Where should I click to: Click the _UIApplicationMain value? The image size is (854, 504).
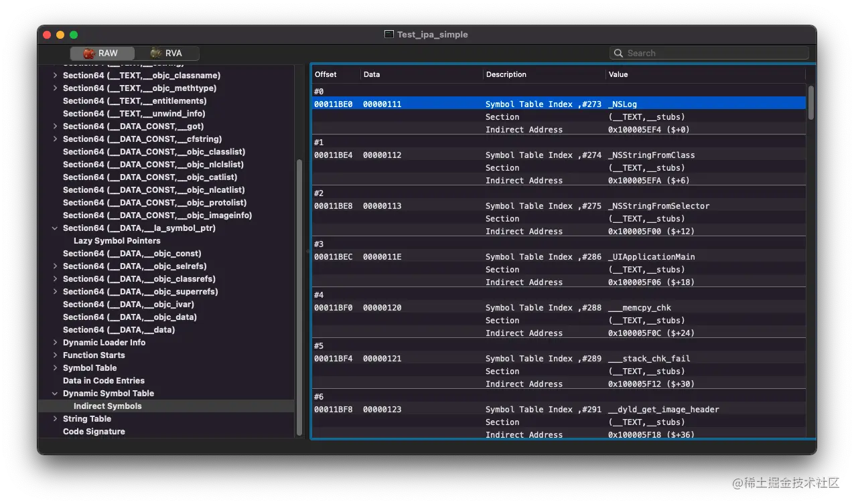pos(651,256)
